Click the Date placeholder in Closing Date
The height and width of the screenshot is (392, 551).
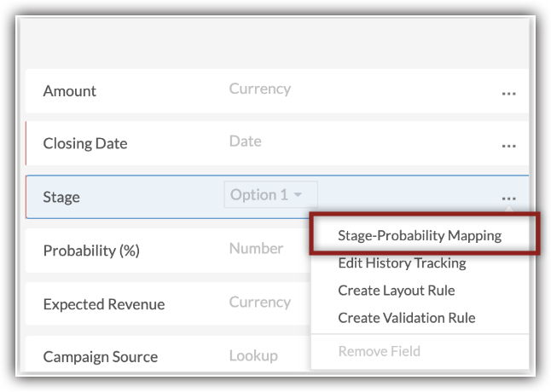[x=245, y=141]
